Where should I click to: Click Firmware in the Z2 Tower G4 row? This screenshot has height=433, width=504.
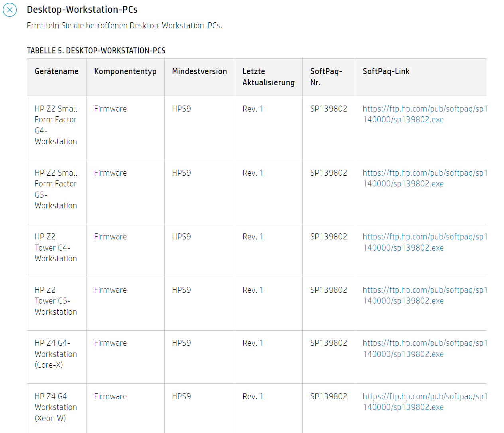110,237
